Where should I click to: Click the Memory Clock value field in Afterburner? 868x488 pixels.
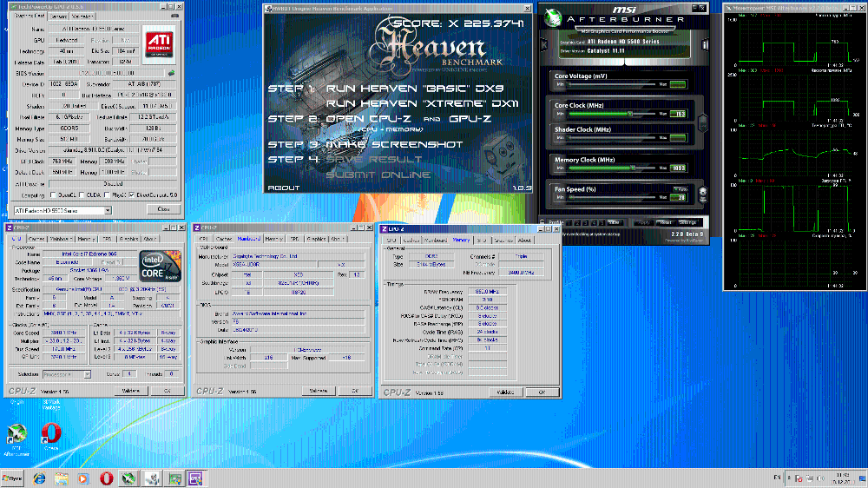[678, 168]
